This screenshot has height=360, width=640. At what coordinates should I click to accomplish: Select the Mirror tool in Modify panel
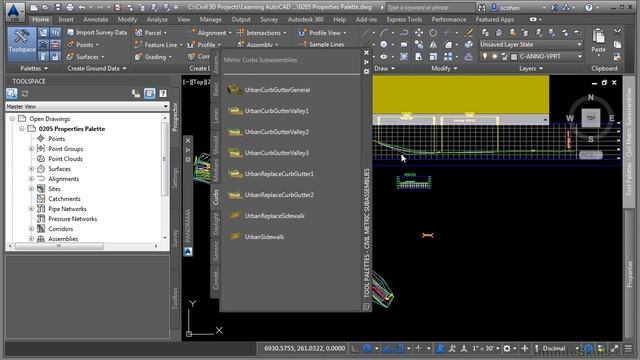point(433,44)
